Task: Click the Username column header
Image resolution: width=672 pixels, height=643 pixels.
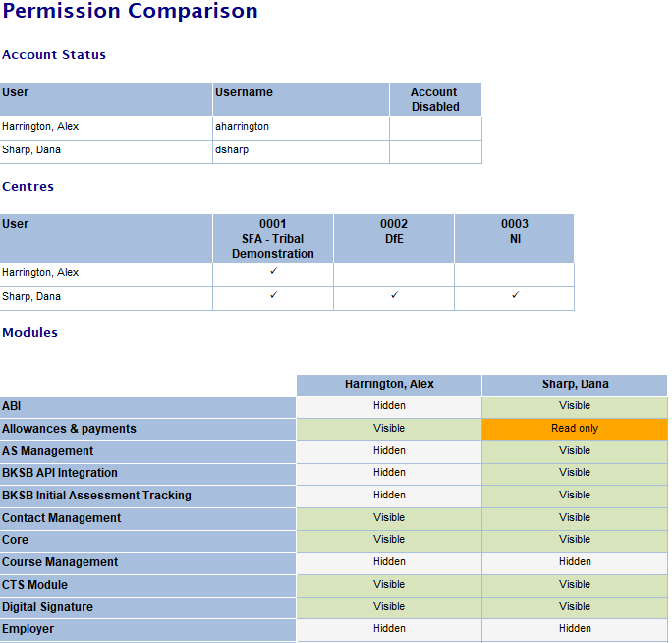Action: [244, 92]
